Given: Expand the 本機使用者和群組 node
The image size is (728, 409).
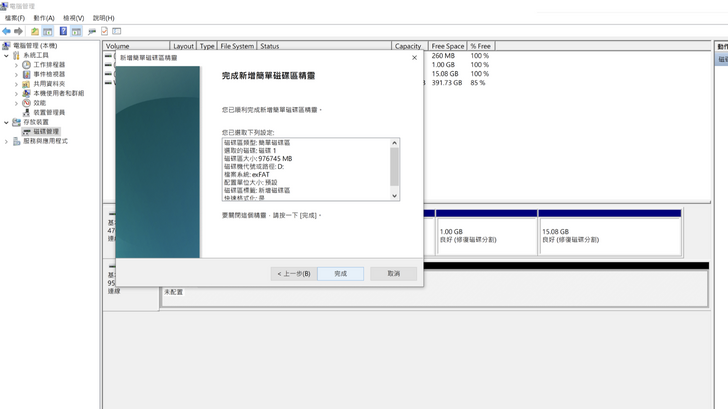Looking at the screenshot, I should pyautogui.click(x=16, y=93).
